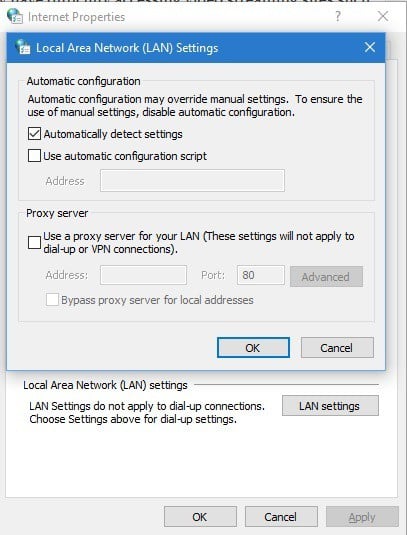Click the Apply button
The height and width of the screenshot is (535, 407).
coord(362,517)
